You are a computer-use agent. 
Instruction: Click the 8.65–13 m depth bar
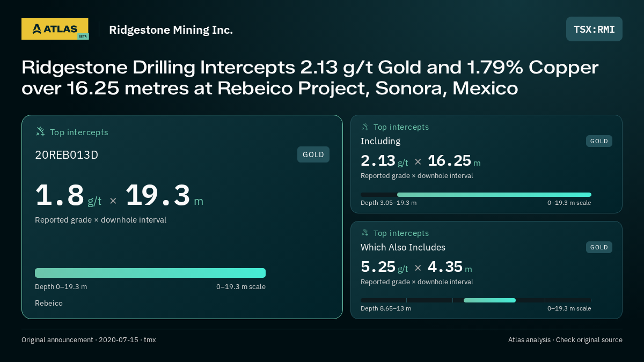489,300
